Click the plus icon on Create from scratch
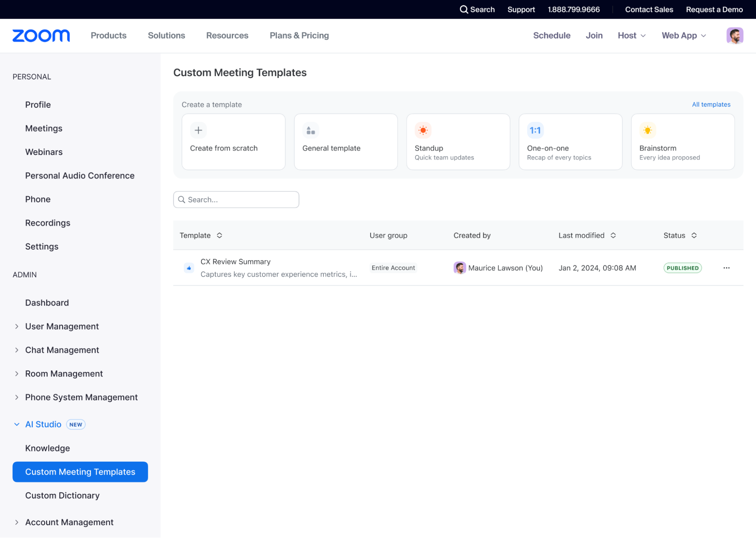Viewport: 756px width, 538px height. click(198, 131)
